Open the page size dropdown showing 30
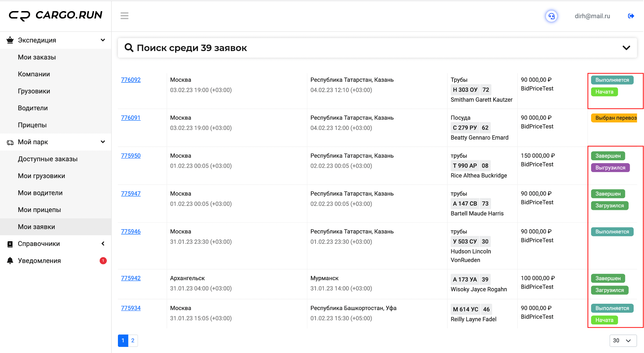This screenshot has width=644, height=353. click(x=623, y=341)
